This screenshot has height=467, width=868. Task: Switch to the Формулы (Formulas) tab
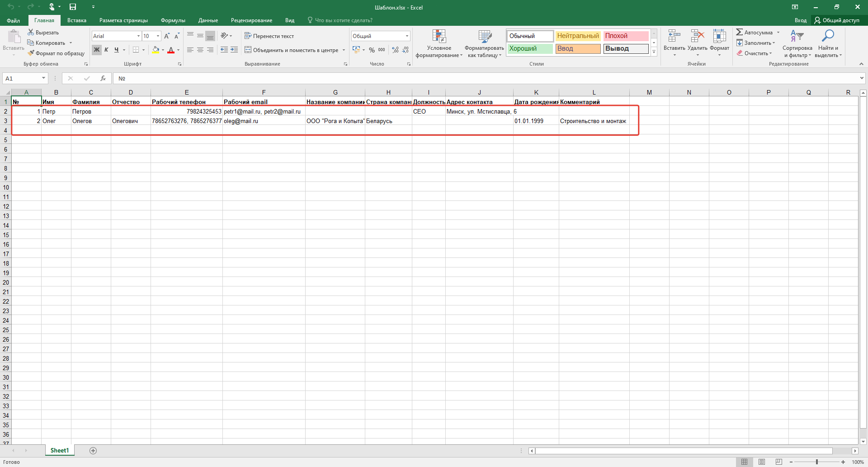pyautogui.click(x=173, y=20)
